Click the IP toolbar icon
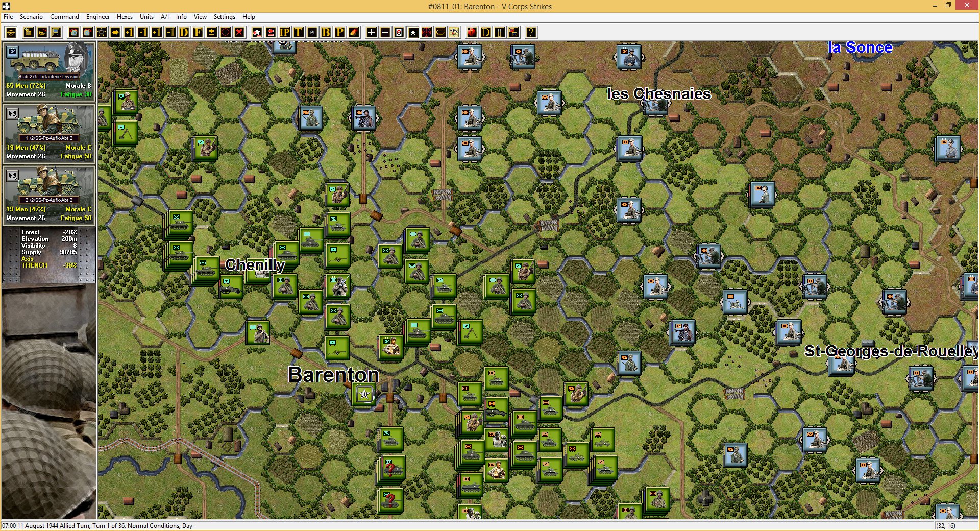The width and height of the screenshot is (980, 531). (285, 32)
